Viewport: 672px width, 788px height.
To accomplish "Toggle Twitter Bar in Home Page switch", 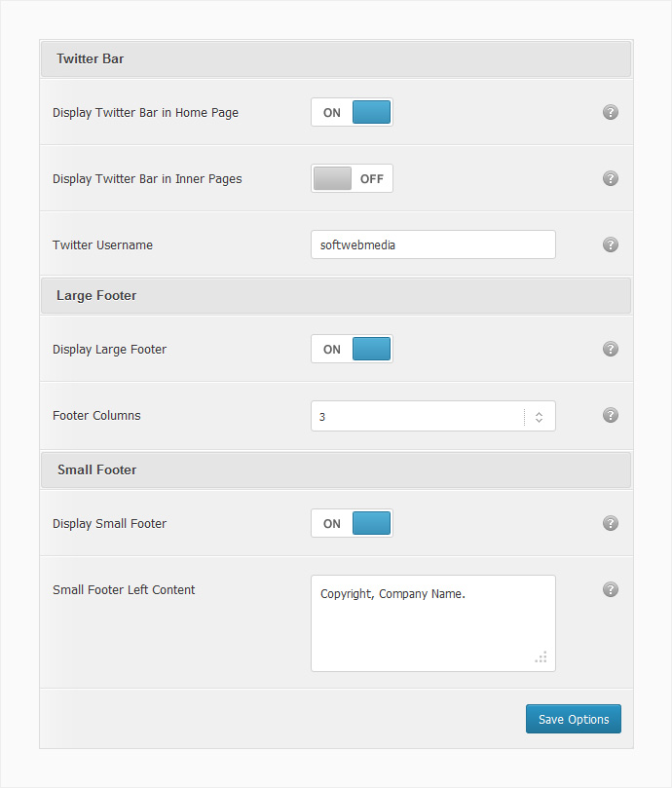I will point(352,112).
